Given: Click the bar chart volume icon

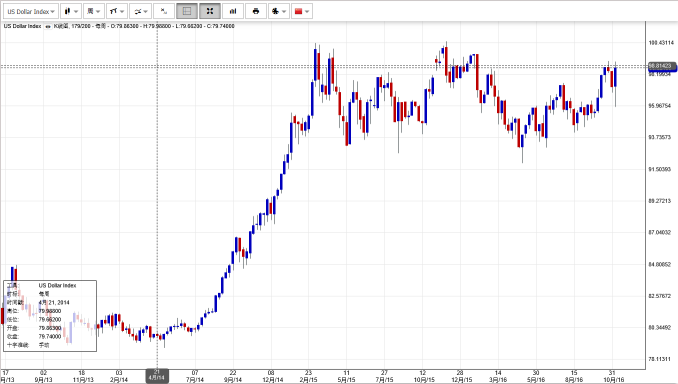Looking at the screenshot, I should point(233,11).
